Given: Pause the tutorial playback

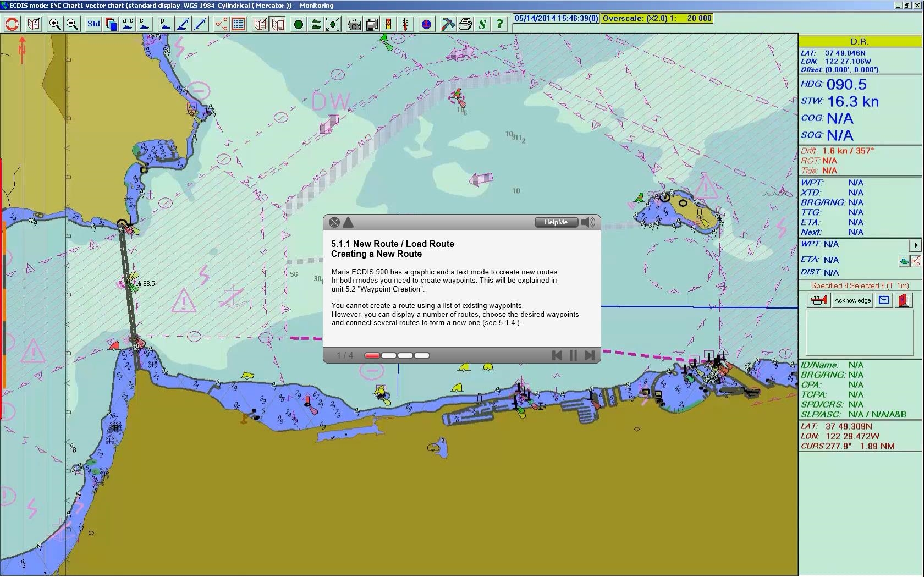Looking at the screenshot, I should (573, 356).
